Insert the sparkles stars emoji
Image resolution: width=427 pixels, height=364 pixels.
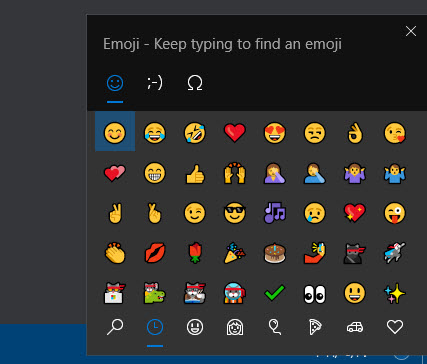pos(395,293)
